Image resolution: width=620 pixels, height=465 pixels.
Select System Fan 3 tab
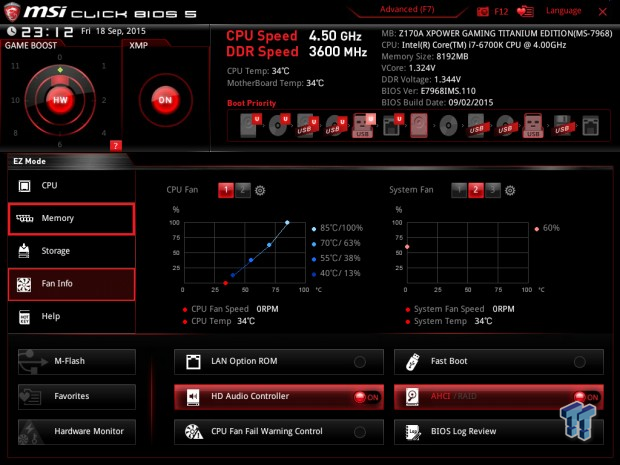(493, 190)
